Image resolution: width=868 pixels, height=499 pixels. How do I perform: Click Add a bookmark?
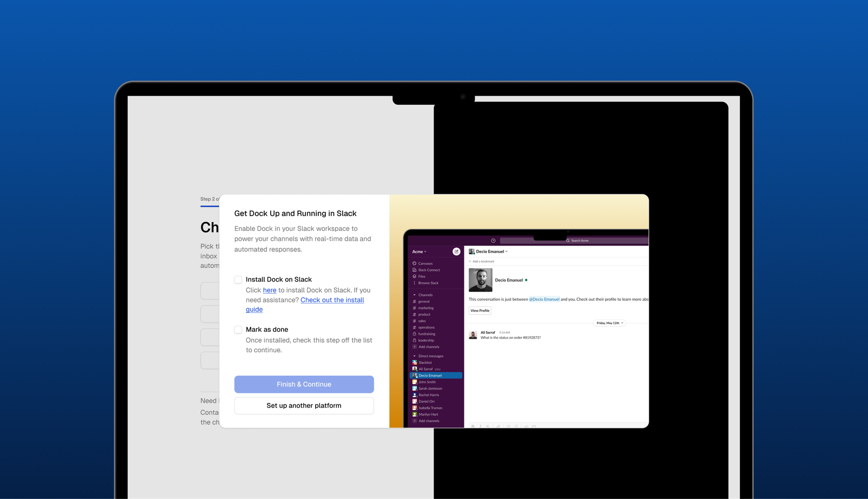pyautogui.click(x=482, y=262)
